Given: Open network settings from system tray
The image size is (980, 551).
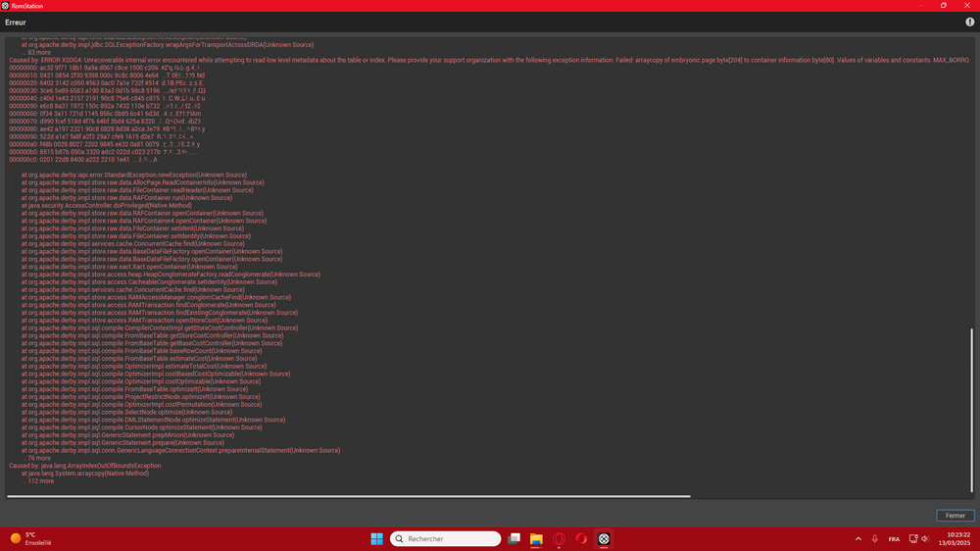Looking at the screenshot, I should 912,538.
